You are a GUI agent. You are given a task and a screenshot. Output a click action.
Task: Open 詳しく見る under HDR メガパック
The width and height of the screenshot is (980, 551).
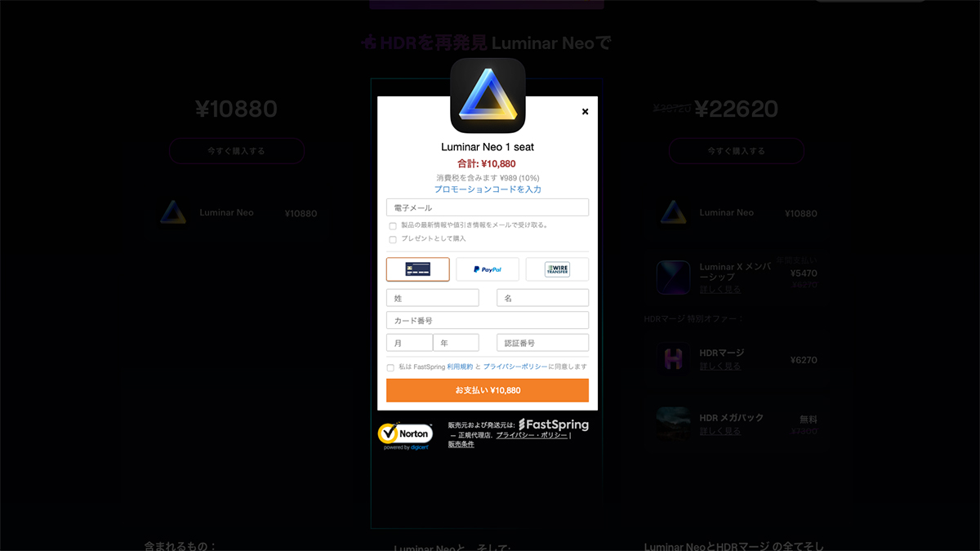[720, 430]
